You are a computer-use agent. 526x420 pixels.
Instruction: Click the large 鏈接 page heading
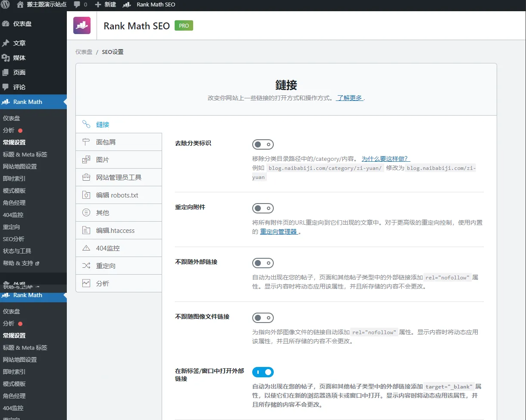(x=286, y=85)
